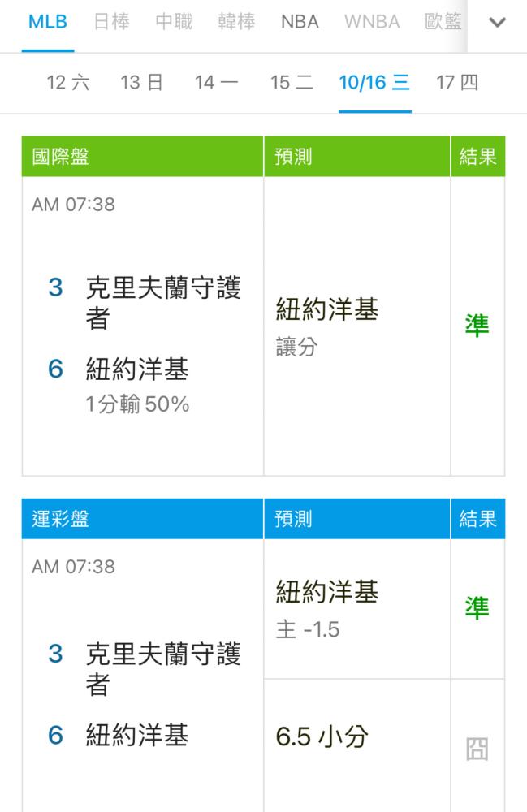Switch to the MLB tab
This screenshot has width=527, height=812.
[48, 22]
